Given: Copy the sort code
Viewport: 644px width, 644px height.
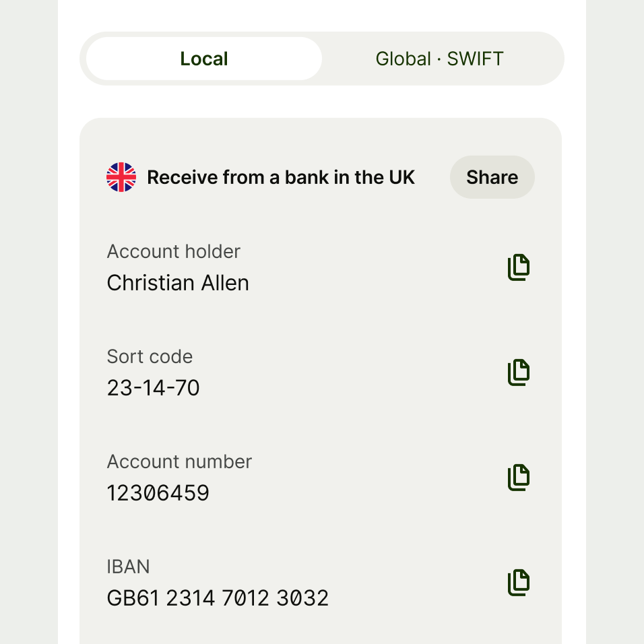Looking at the screenshot, I should click(519, 373).
